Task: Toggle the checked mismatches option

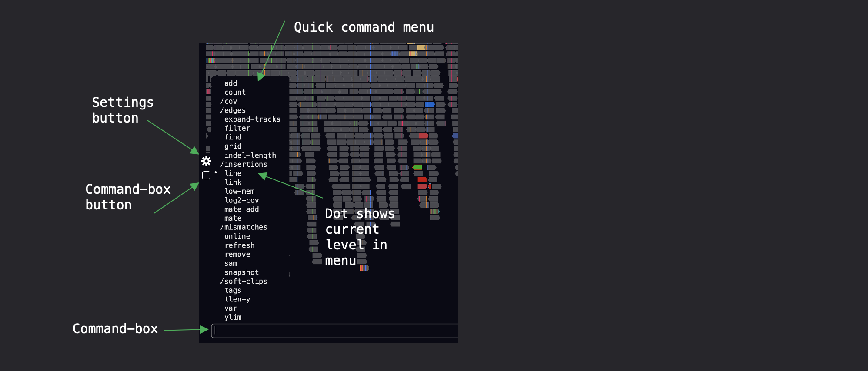Action: click(x=244, y=227)
